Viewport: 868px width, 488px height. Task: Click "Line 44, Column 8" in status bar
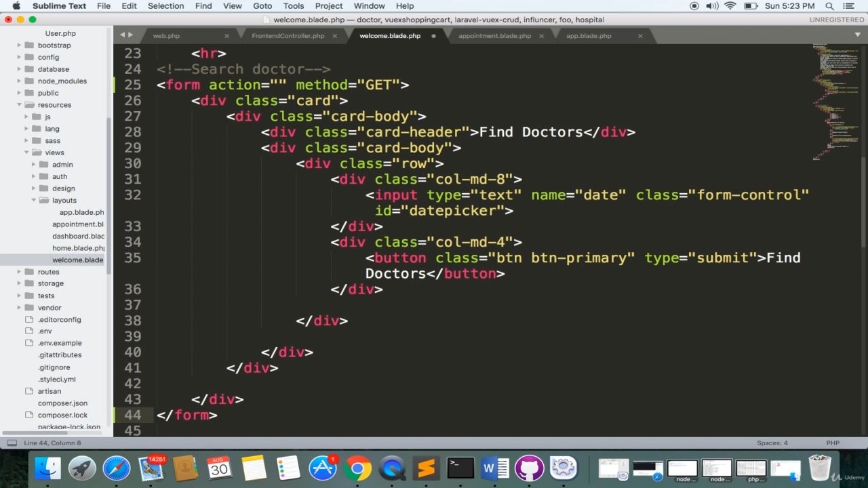[52, 443]
